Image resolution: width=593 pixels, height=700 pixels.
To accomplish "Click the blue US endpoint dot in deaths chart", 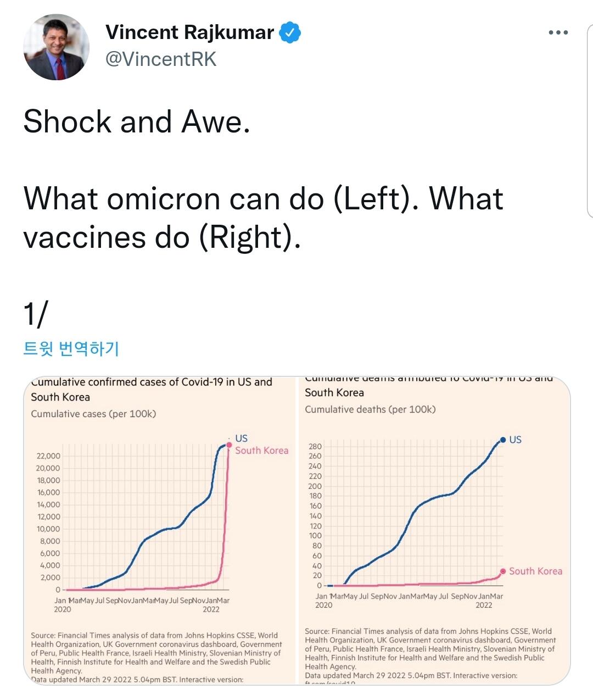I will click(502, 440).
